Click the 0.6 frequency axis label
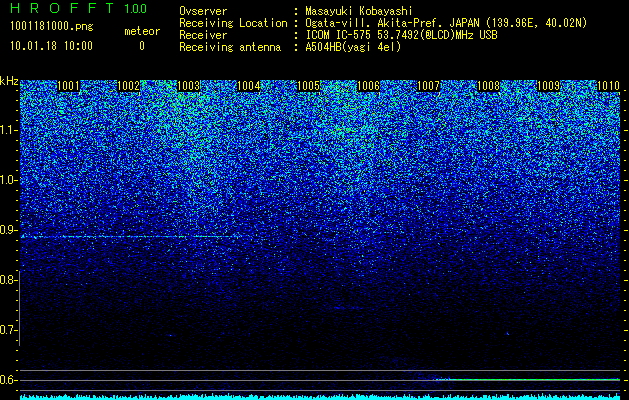The width and height of the screenshot is (629, 400). pos(8,380)
